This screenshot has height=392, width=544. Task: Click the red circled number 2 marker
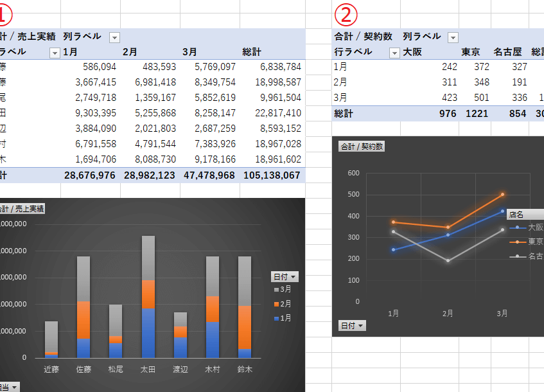pyautogui.click(x=346, y=13)
